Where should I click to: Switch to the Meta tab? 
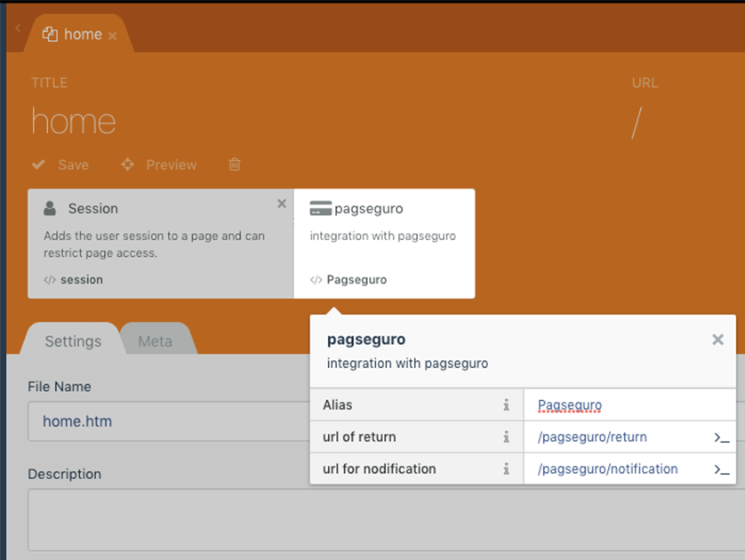click(156, 341)
